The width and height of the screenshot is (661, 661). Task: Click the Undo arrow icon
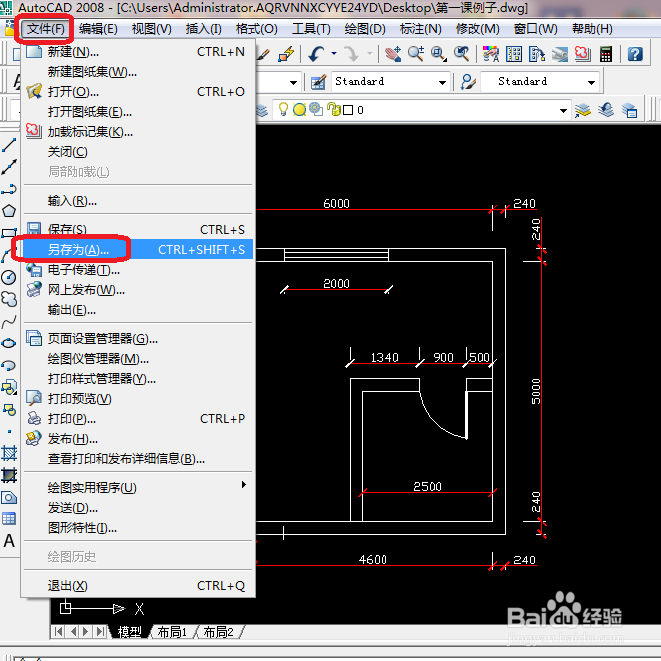[317, 54]
